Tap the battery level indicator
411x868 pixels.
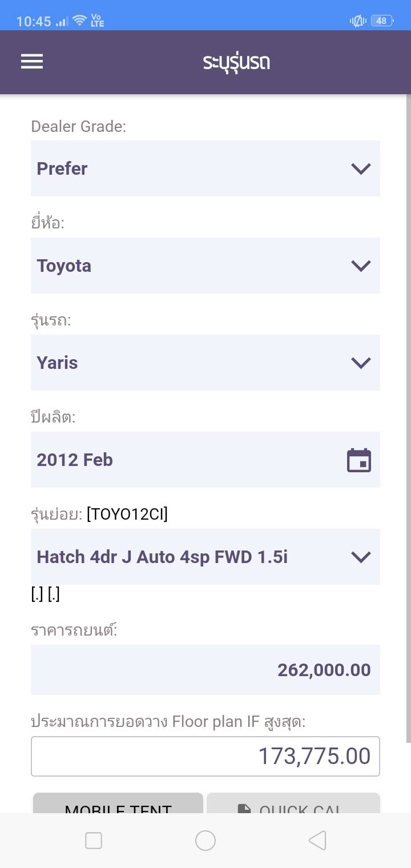[x=381, y=21]
